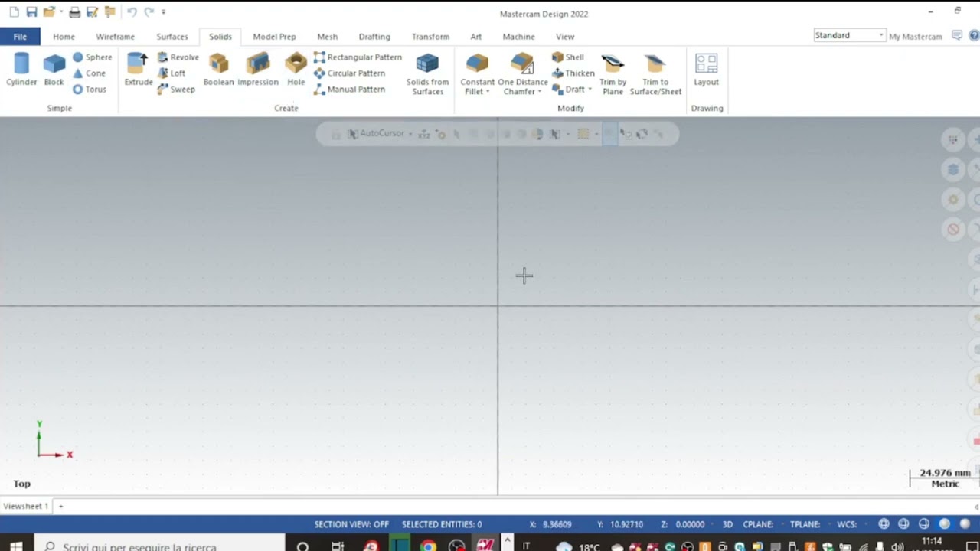This screenshot has height=551, width=980.
Task: Select Trim to Surface/Sheet tool
Action: click(655, 74)
